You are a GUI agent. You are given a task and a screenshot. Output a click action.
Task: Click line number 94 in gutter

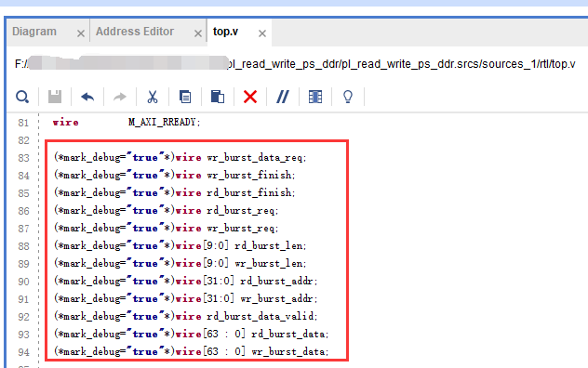23,352
